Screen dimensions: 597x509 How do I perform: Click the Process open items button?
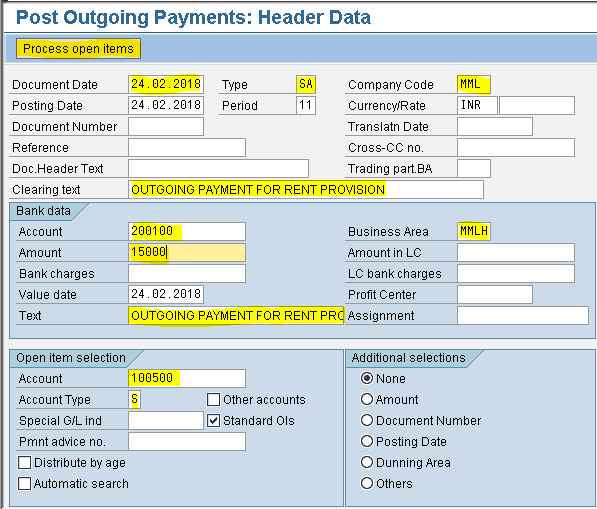[x=78, y=49]
